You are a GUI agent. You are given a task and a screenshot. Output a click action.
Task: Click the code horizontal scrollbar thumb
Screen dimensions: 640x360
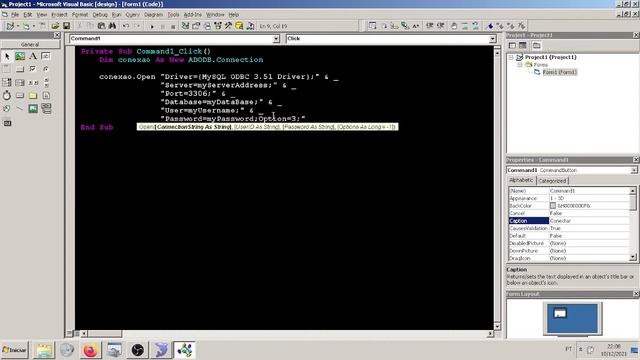pyautogui.click(x=104, y=334)
